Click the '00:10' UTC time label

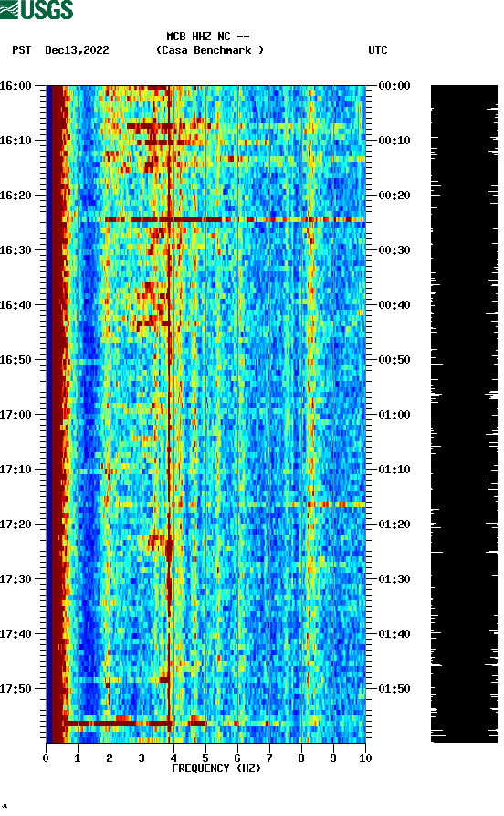394,141
